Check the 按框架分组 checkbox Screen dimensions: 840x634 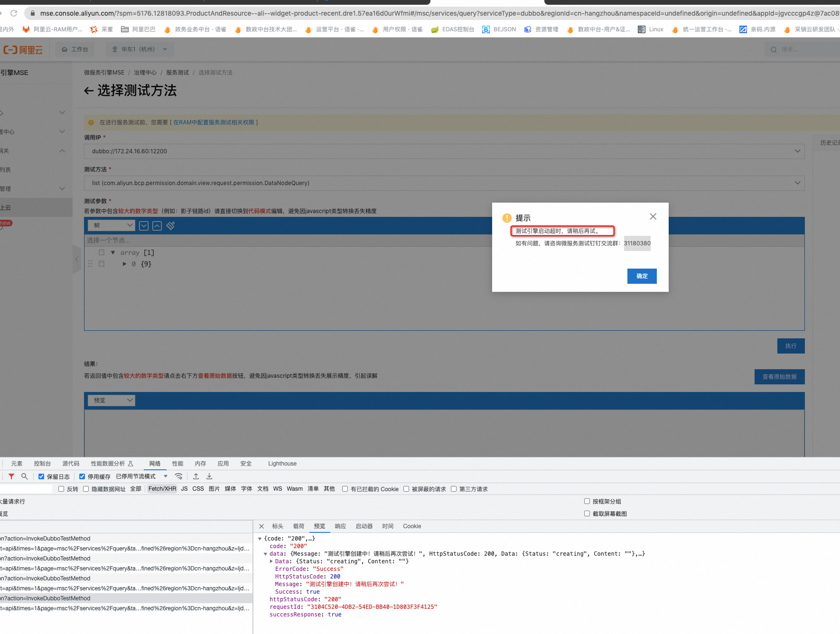pos(587,501)
